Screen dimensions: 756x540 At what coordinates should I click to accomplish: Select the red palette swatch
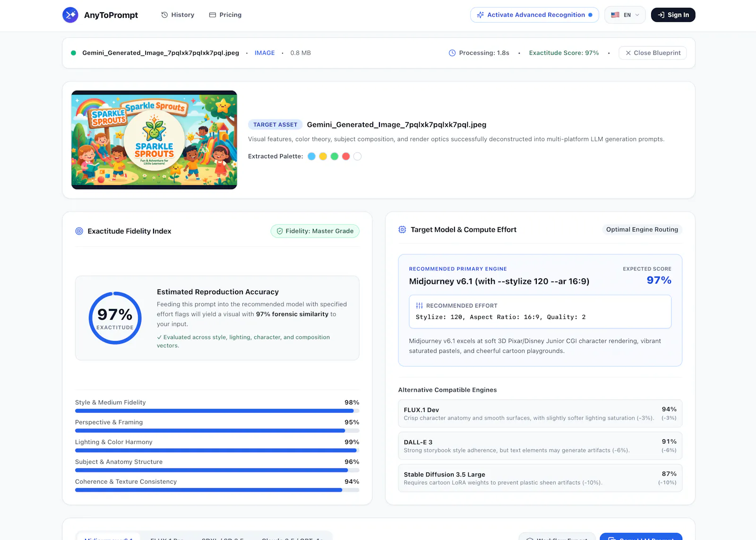346,156
